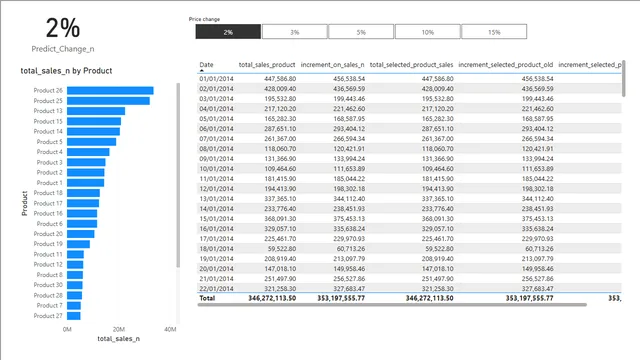Click total_sales_product value 59,522.80
This screenshot has height=360, width=640.
[x=282, y=249]
